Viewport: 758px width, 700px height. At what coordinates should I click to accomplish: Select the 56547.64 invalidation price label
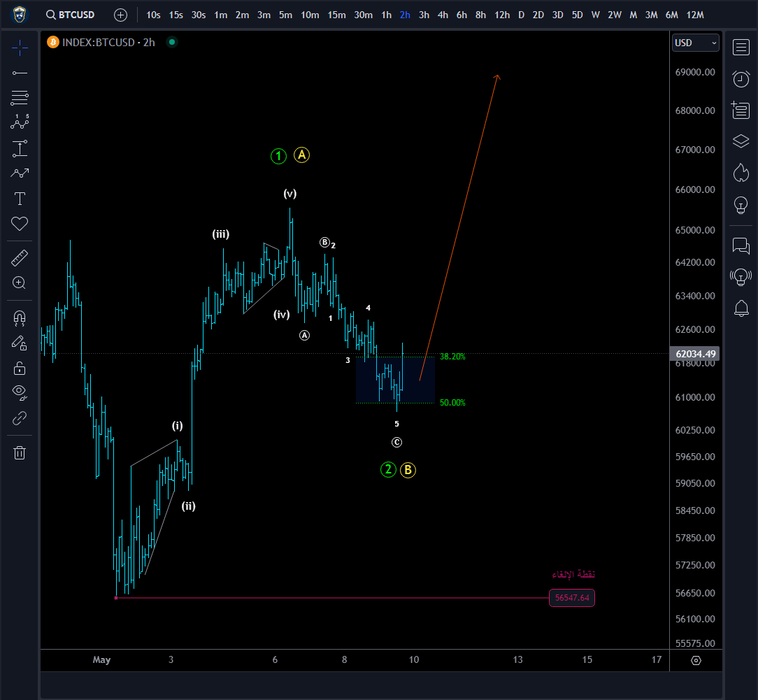click(572, 598)
